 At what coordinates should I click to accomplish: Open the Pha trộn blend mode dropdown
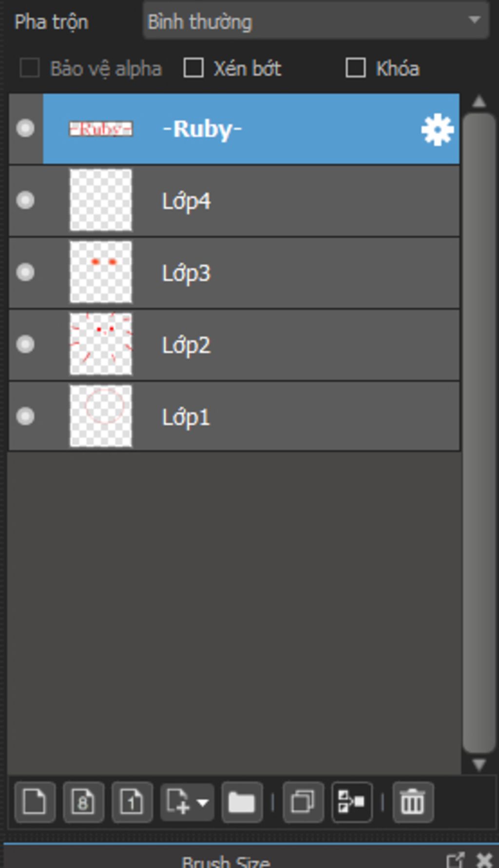pyautogui.click(x=316, y=21)
